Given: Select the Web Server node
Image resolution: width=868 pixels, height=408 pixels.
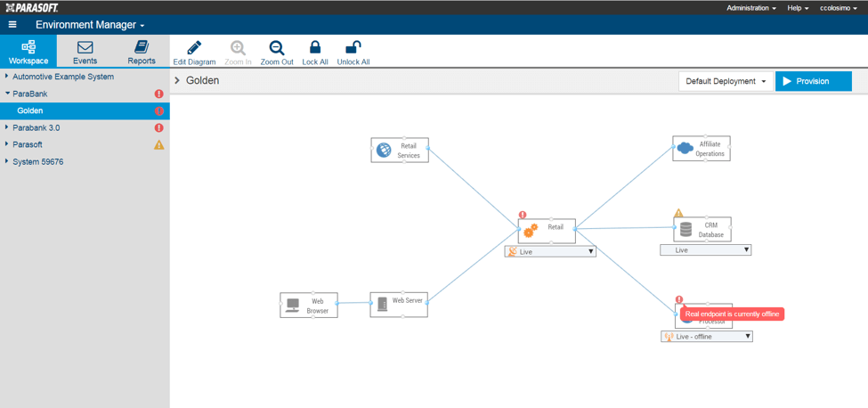Looking at the screenshot, I should (x=399, y=305).
